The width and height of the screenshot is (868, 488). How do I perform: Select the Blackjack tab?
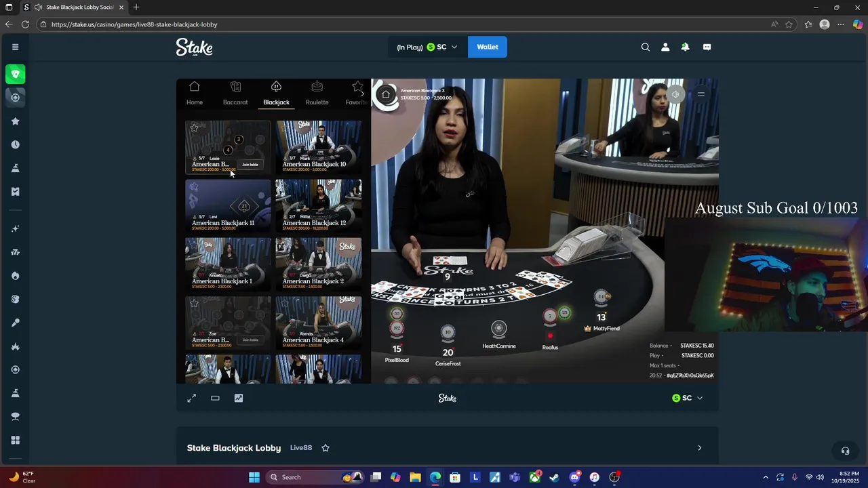pyautogui.click(x=276, y=94)
